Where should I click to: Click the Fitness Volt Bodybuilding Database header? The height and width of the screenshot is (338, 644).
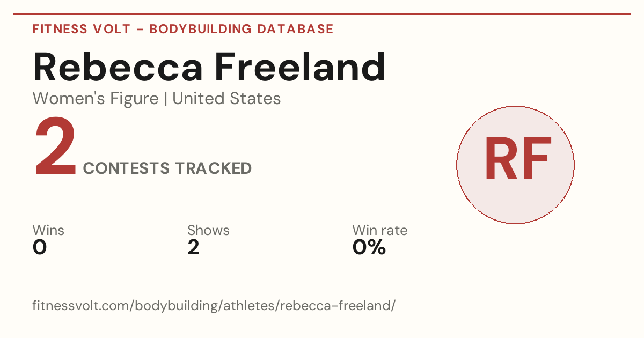(x=183, y=29)
